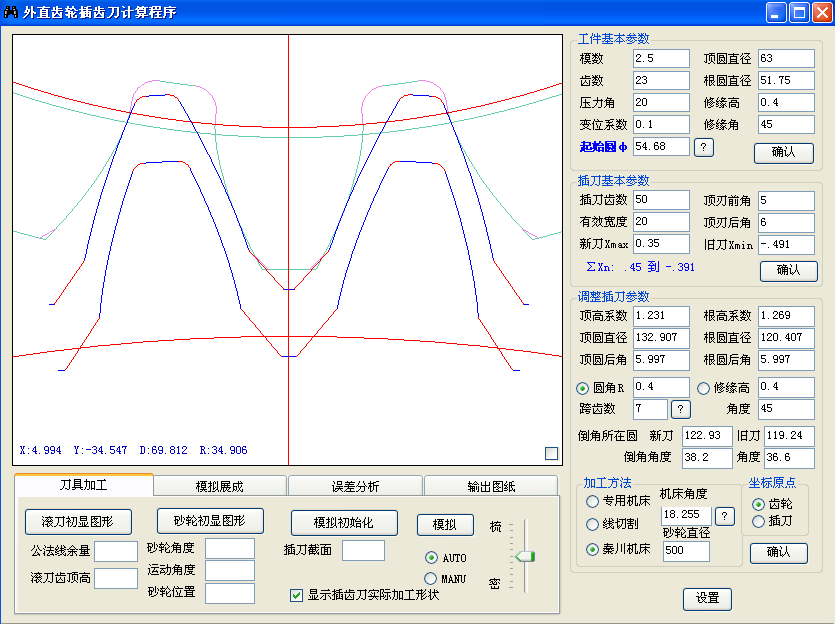This screenshot has height=624, width=835.
Task: Click 确认 in 工件基本参数 group
Action: 783,153
